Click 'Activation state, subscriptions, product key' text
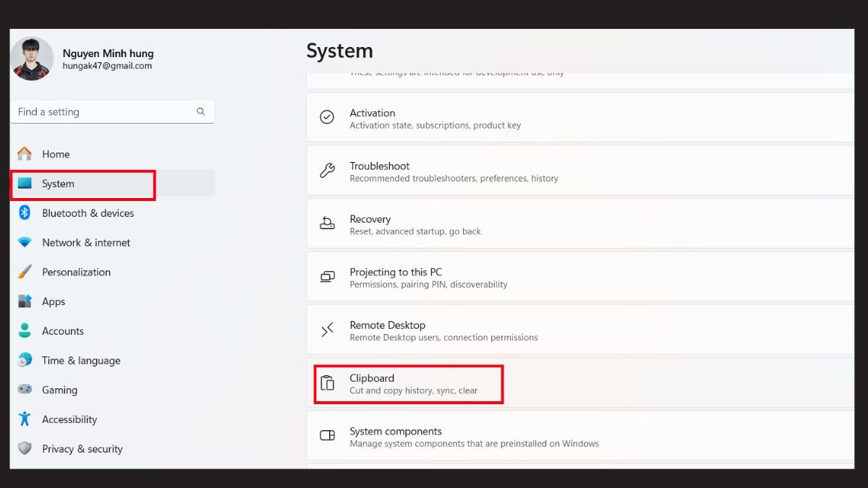868x488 pixels. (x=435, y=125)
